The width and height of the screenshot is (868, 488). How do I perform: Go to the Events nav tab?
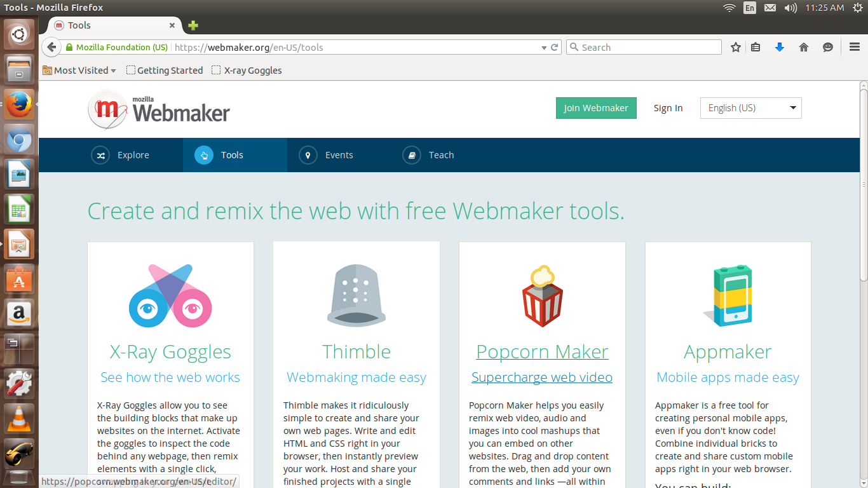(339, 155)
